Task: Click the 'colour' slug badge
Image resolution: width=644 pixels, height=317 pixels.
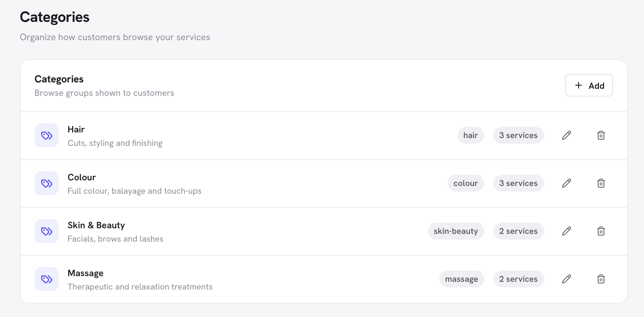Action: [x=466, y=183]
